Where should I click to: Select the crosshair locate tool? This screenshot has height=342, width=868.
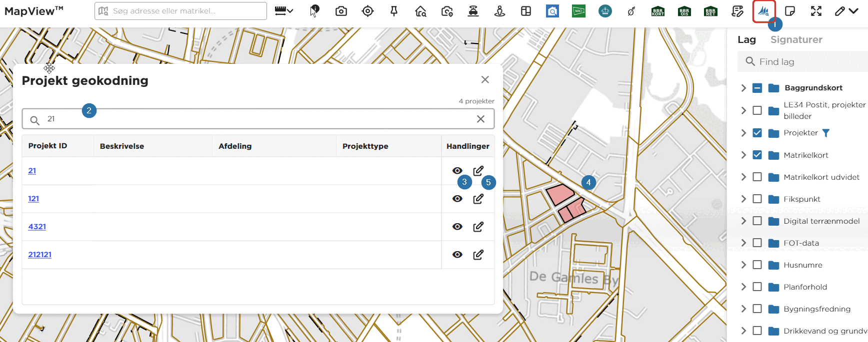[x=367, y=11]
